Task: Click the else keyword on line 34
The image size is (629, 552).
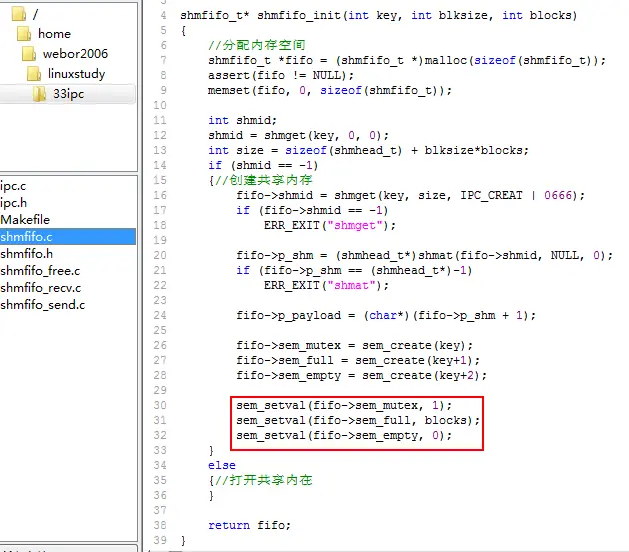Action: 221,465
